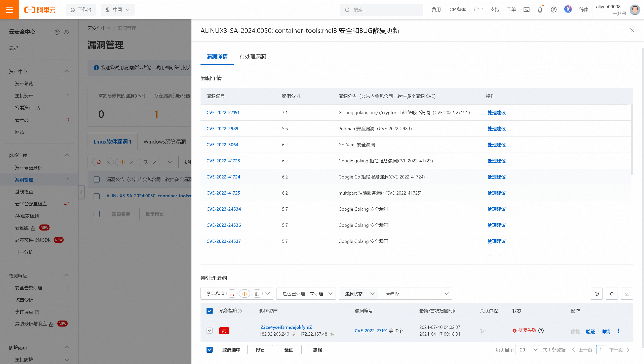
Task: Toggle the 低 urgency filter tag
Action: pos(257,294)
